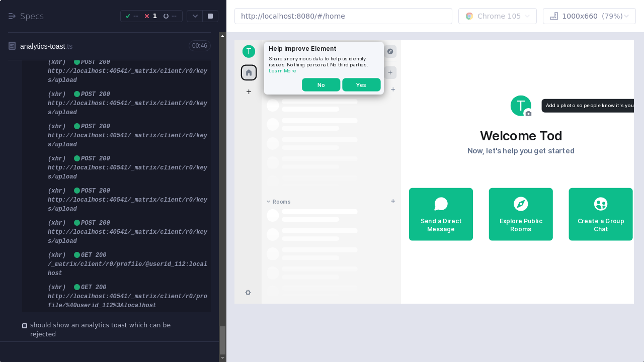644x362 pixels.
Task: Click the add people plus icon
Action: click(393, 89)
